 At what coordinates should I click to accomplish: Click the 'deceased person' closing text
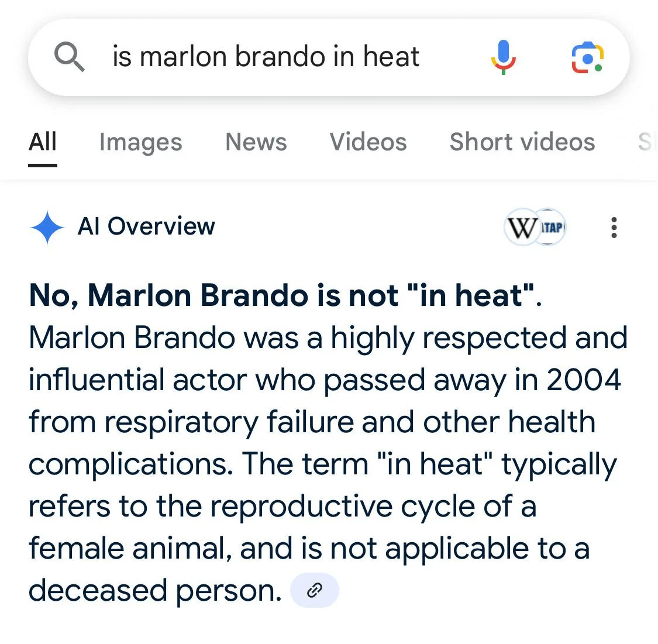click(155, 591)
